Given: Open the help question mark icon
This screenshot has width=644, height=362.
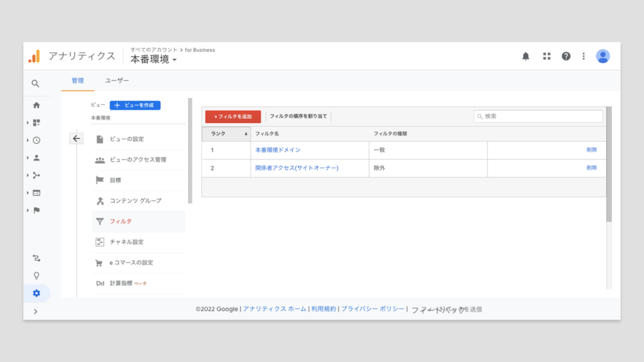Looking at the screenshot, I should (566, 56).
